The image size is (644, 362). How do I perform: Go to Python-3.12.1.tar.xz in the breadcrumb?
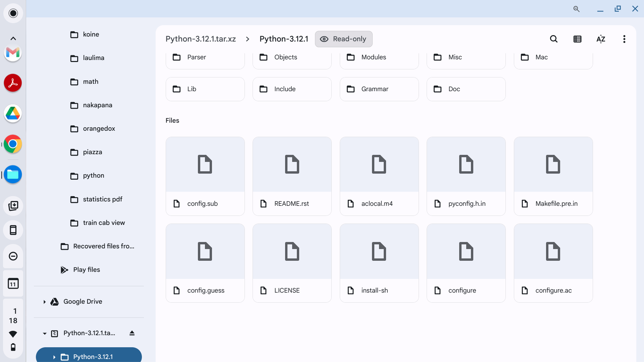click(201, 39)
